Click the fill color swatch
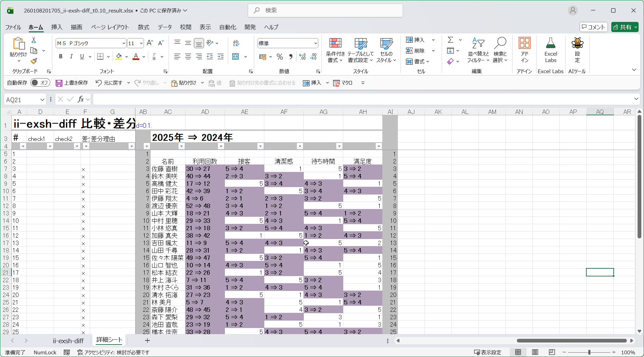Screen dimensions: 644x357 click(119, 57)
